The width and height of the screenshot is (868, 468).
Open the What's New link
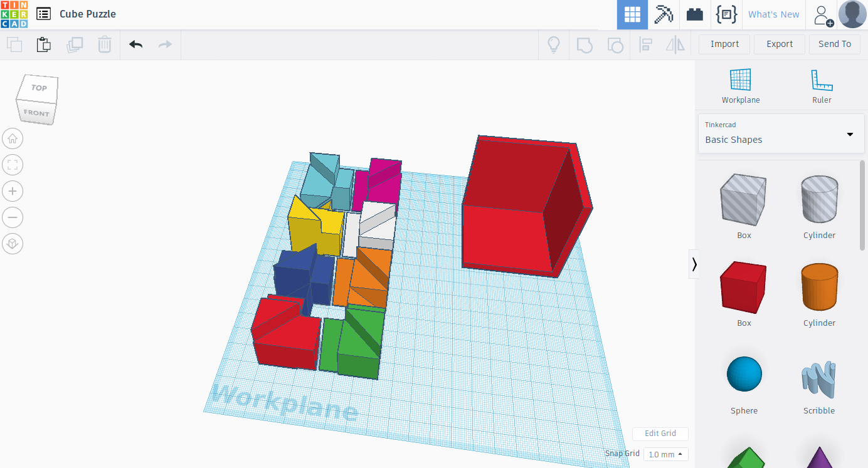[x=774, y=14]
